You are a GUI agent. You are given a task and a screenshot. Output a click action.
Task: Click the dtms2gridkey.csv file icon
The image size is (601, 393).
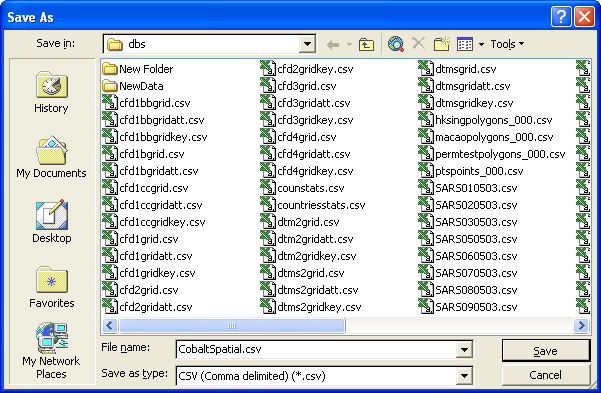[268, 307]
